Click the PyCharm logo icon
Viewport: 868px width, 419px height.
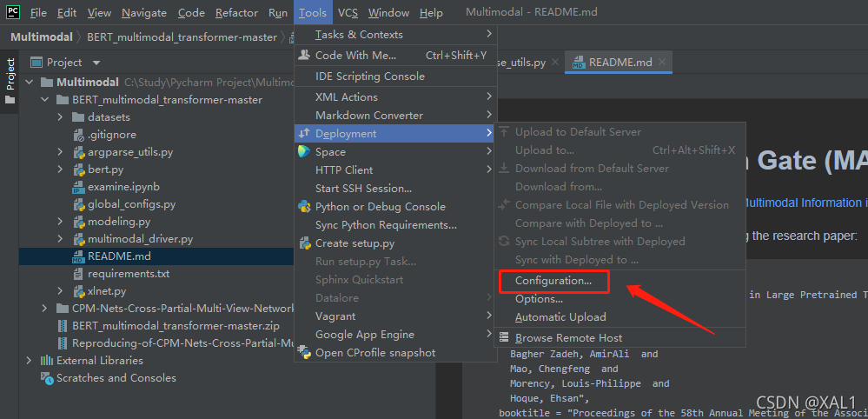coord(13,11)
